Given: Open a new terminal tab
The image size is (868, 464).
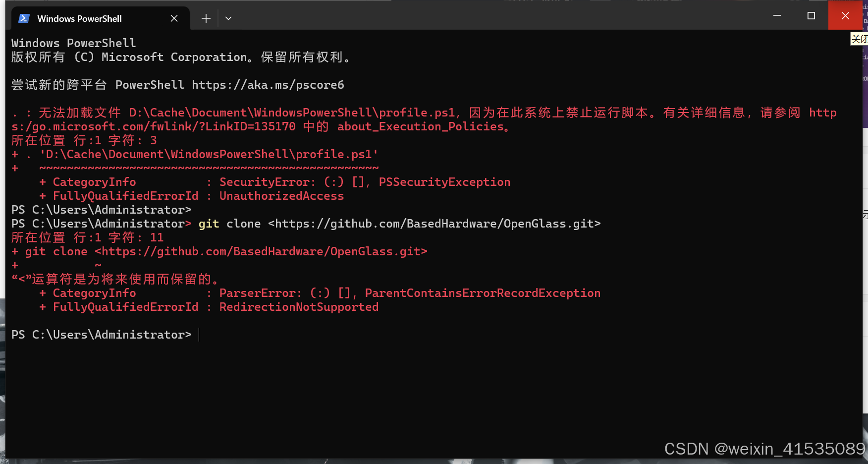Looking at the screenshot, I should click(206, 18).
